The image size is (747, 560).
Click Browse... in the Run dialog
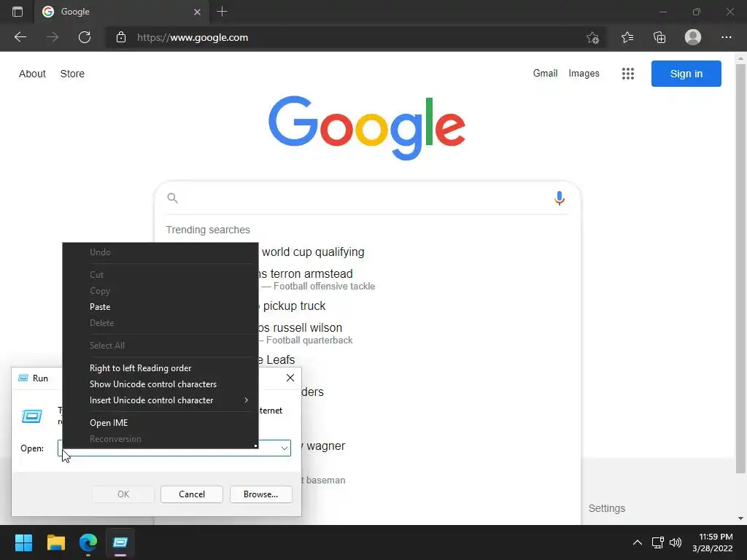(x=260, y=494)
